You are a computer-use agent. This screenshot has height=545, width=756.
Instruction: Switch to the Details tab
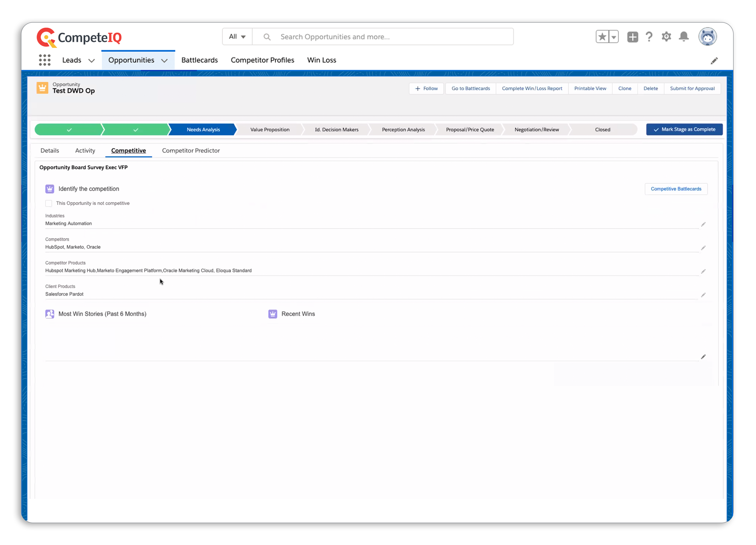point(49,150)
